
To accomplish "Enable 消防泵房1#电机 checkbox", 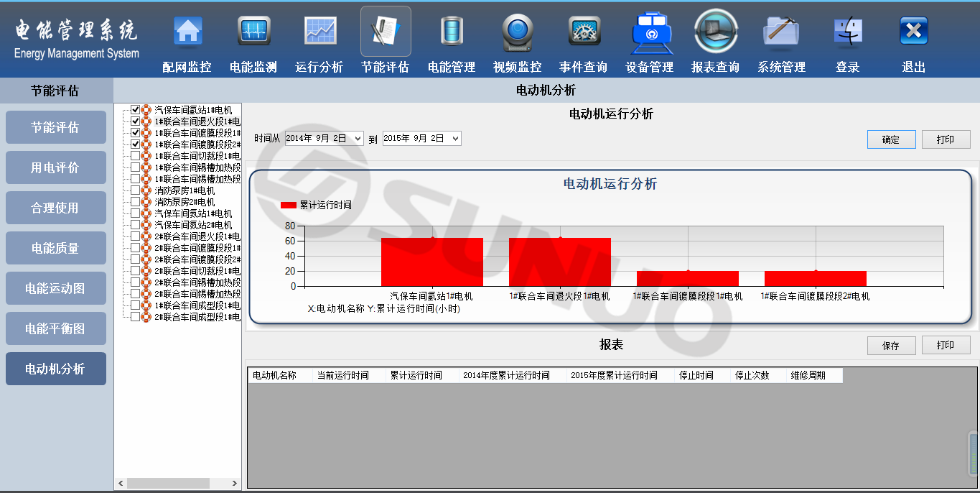I will tap(135, 190).
